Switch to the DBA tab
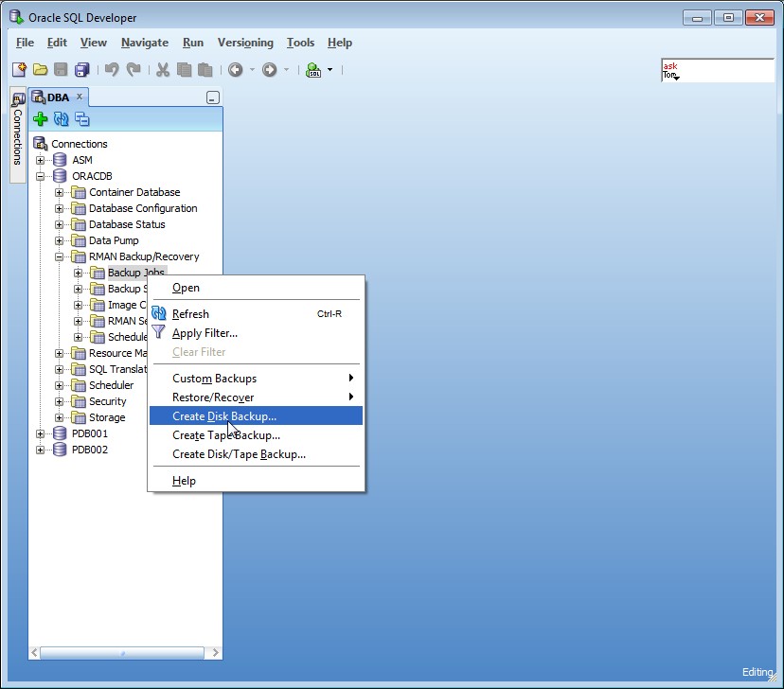 (58, 97)
